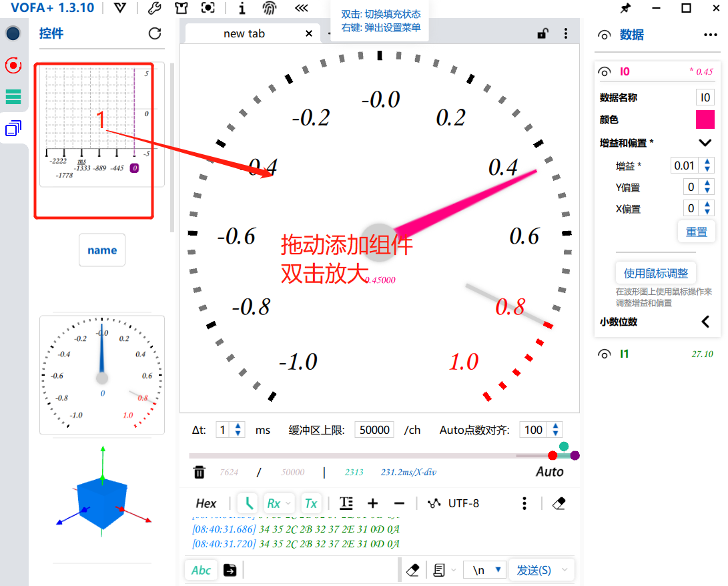Collapse the 增益和偏置 section
Screen dimensions: 728x586
705,142
